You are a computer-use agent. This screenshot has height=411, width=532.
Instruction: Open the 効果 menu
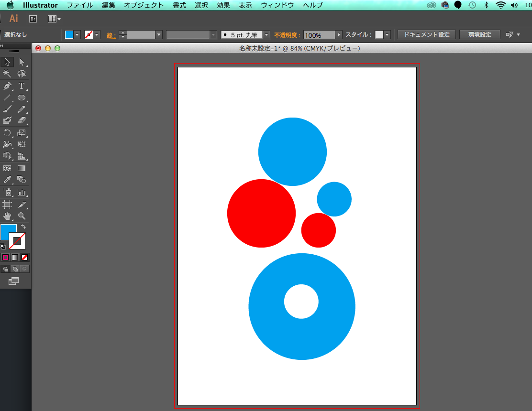coord(223,5)
